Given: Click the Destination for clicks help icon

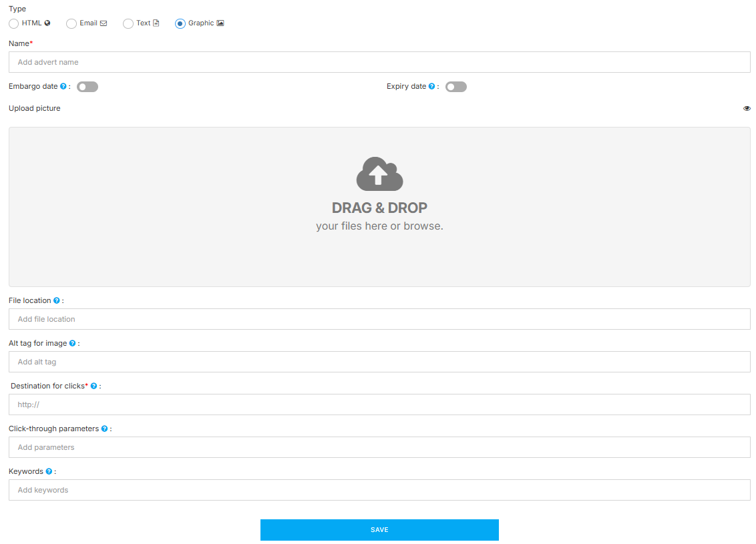Looking at the screenshot, I should click(94, 386).
